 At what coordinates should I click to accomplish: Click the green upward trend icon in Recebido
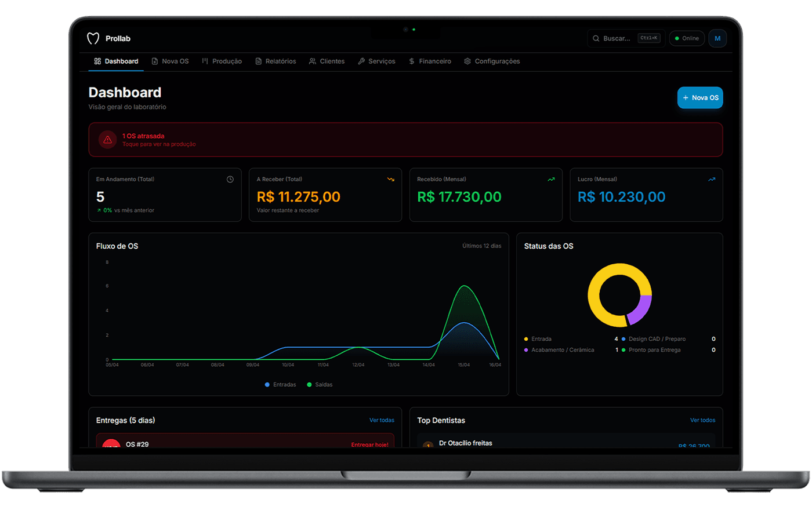coord(551,180)
